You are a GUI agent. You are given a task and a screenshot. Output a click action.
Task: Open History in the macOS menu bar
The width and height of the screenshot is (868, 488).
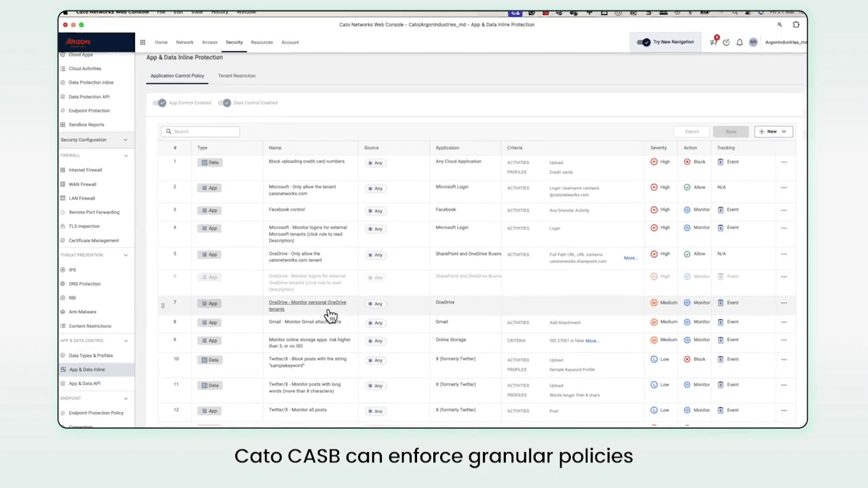click(x=219, y=12)
